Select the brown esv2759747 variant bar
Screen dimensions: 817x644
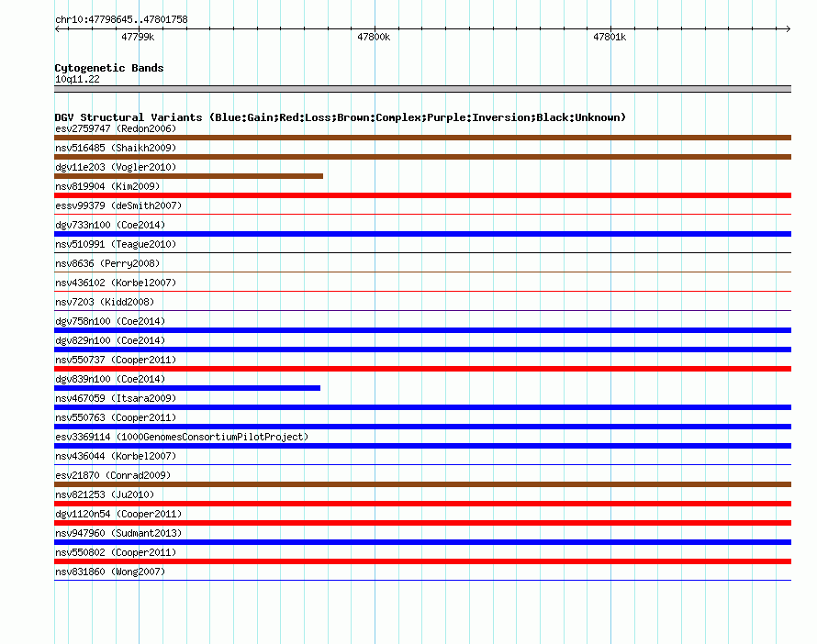[x=422, y=138]
